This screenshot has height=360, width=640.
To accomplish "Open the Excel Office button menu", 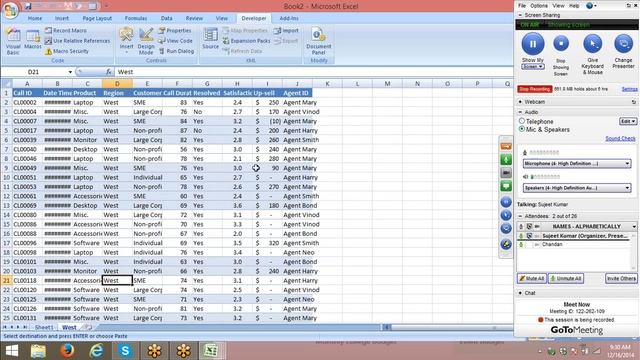I will (10, 10).
